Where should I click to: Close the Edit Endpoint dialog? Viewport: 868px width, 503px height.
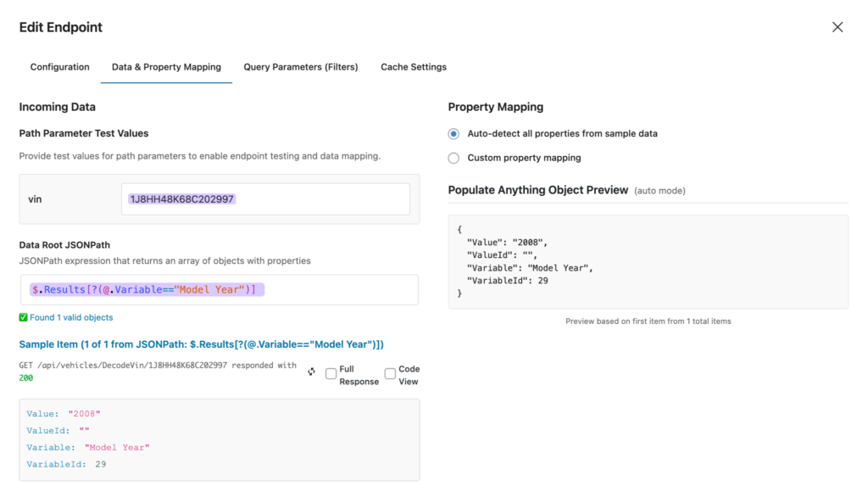coord(837,27)
